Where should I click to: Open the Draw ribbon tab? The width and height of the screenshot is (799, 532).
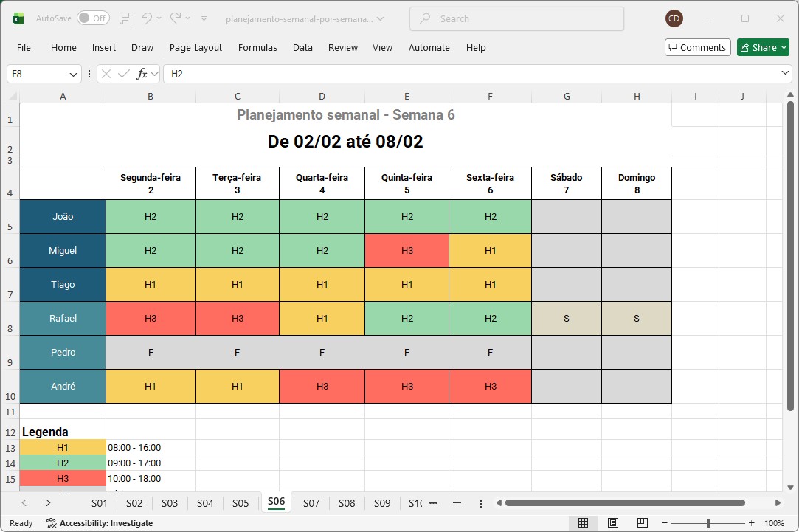pos(142,47)
